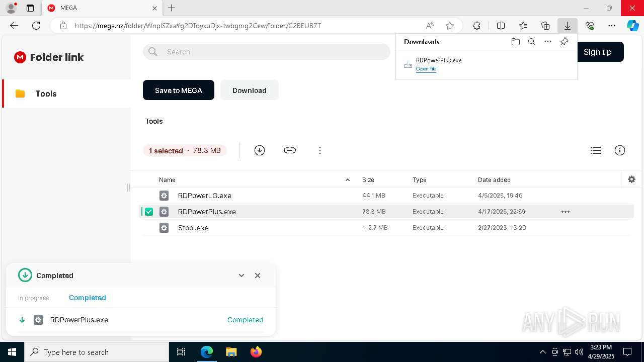Search downloads icon in popup
The width and height of the screenshot is (644, 362).
(532, 42)
